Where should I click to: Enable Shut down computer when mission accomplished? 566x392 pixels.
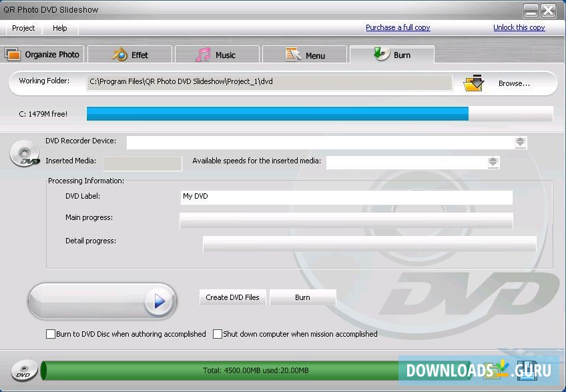[x=218, y=334]
